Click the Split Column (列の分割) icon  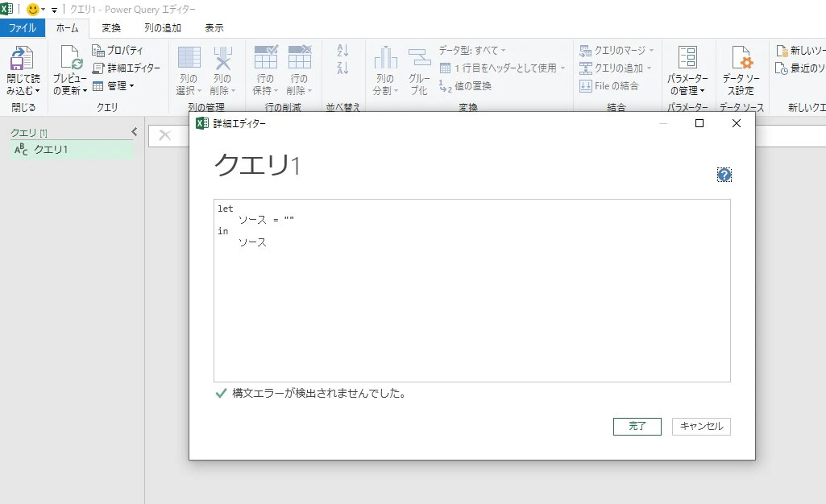[x=385, y=57]
